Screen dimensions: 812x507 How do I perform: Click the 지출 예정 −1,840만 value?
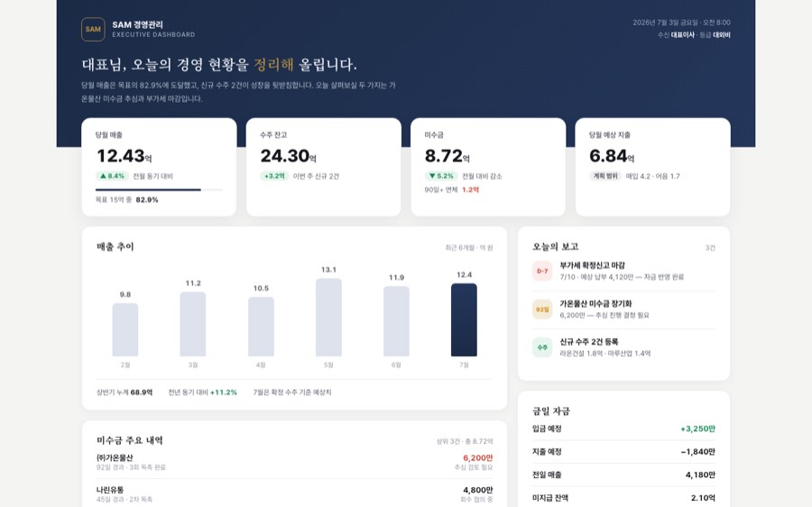[x=698, y=452]
